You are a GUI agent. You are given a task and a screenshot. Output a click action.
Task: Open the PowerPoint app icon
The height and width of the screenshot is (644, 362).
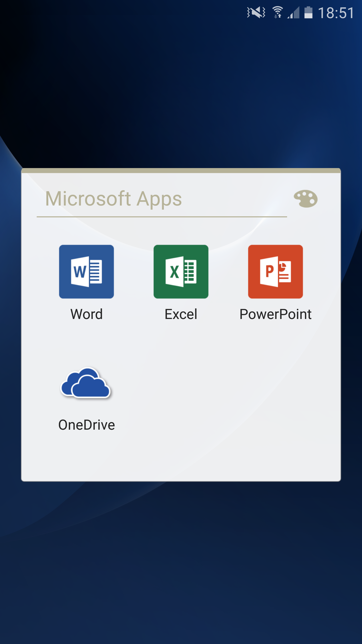coord(275,272)
